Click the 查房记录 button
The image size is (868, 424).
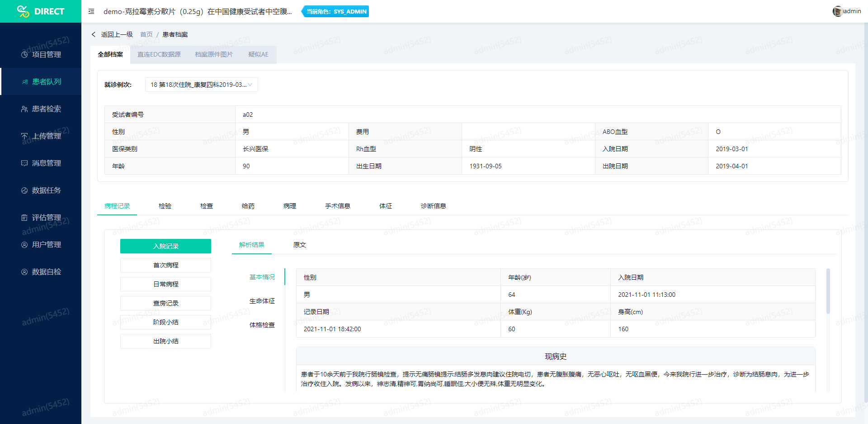(x=165, y=303)
